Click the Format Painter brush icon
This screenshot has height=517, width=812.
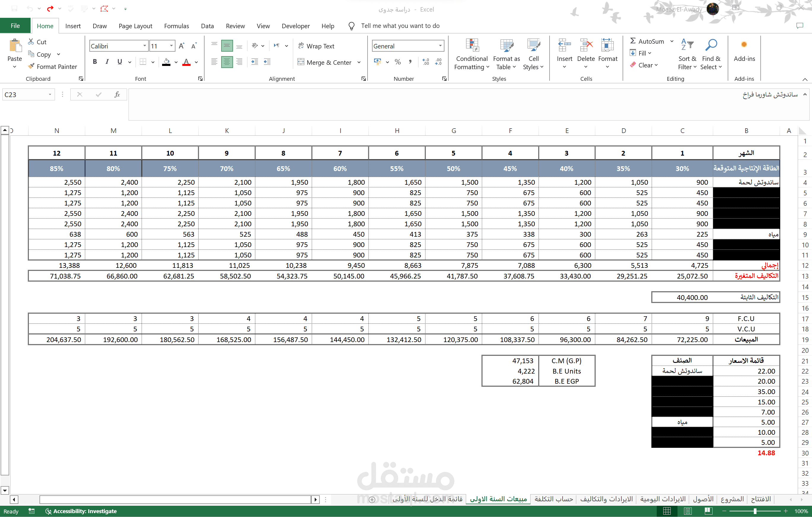tap(31, 67)
